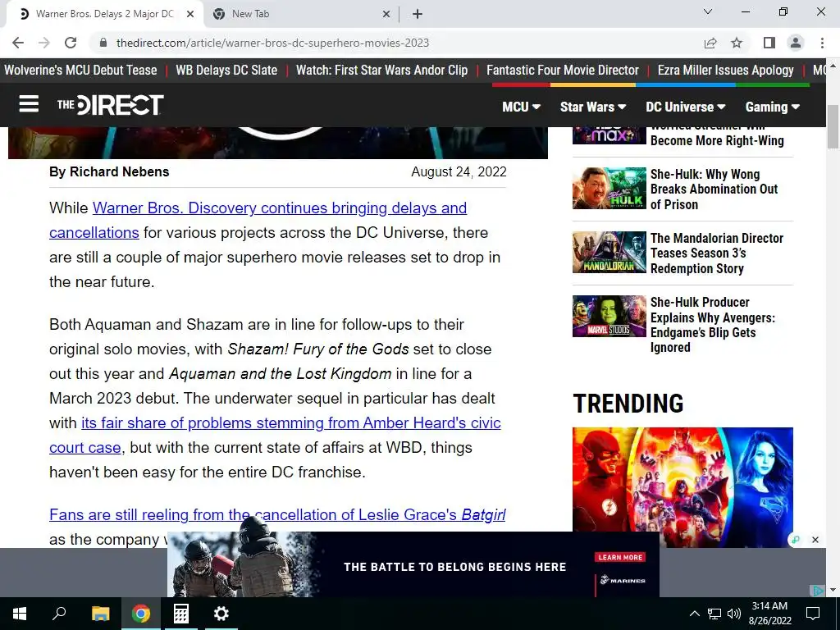Bookmark this page with star icon
840x630 pixels.
[737, 43]
